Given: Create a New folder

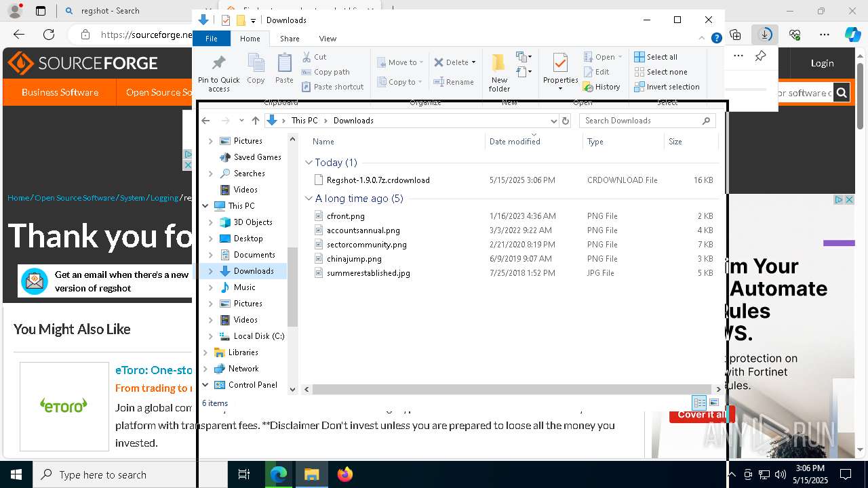Looking at the screenshot, I should click(499, 73).
